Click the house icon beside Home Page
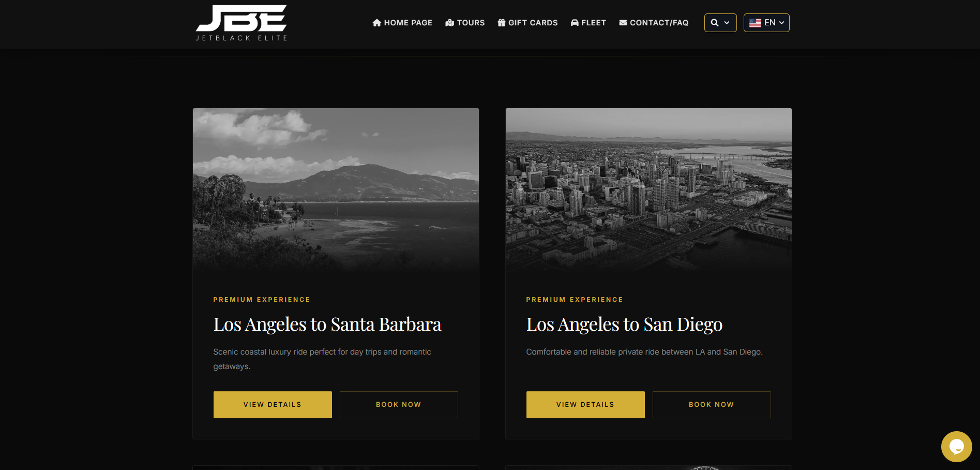980x470 pixels. pyautogui.click(x=377, y=23)
